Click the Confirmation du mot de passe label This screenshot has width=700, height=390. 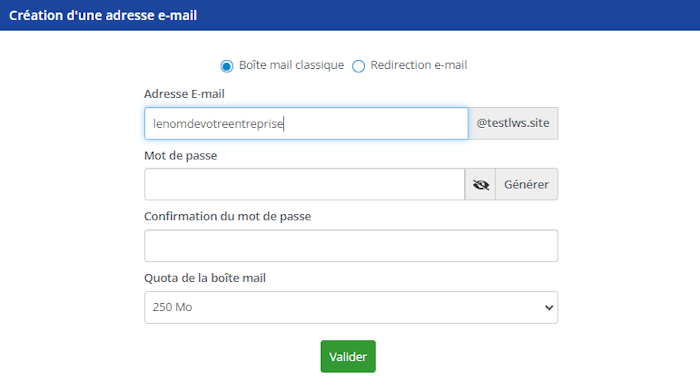pos(228,216)
